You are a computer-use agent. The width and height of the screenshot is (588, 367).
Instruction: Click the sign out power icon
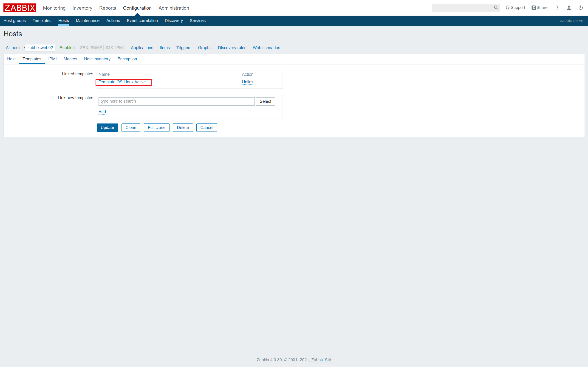click(580, 8)
